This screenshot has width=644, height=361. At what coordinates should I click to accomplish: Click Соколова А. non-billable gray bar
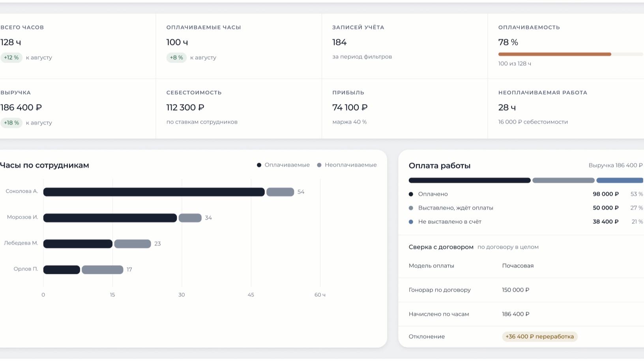280,192
